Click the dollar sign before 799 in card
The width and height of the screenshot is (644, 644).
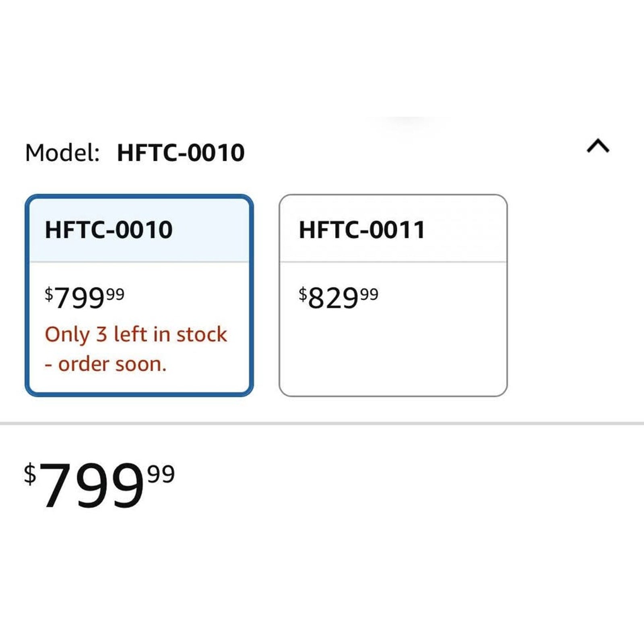[x=49, y=294]
